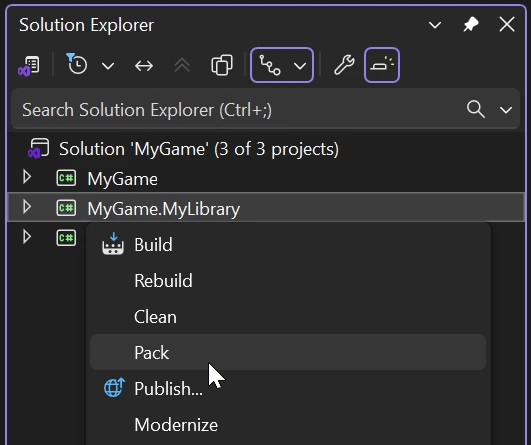Expand the MyGame.MyLibrary project node
This screenshot has height=445, width=531.
(x=27, y=207)
